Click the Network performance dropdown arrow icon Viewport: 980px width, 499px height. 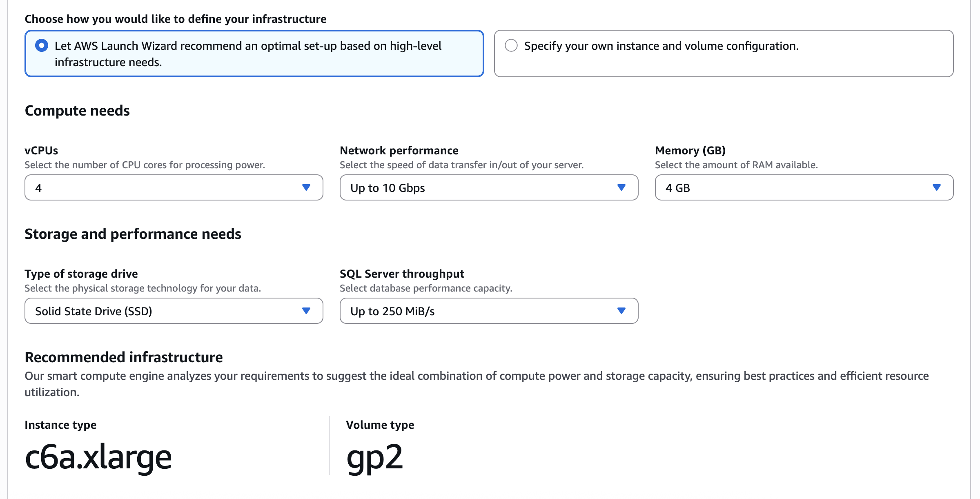point(621,188)
